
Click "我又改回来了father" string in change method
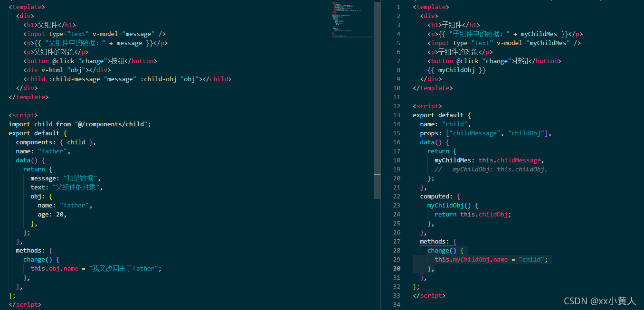pyautogui.click(x=124, y=269)
